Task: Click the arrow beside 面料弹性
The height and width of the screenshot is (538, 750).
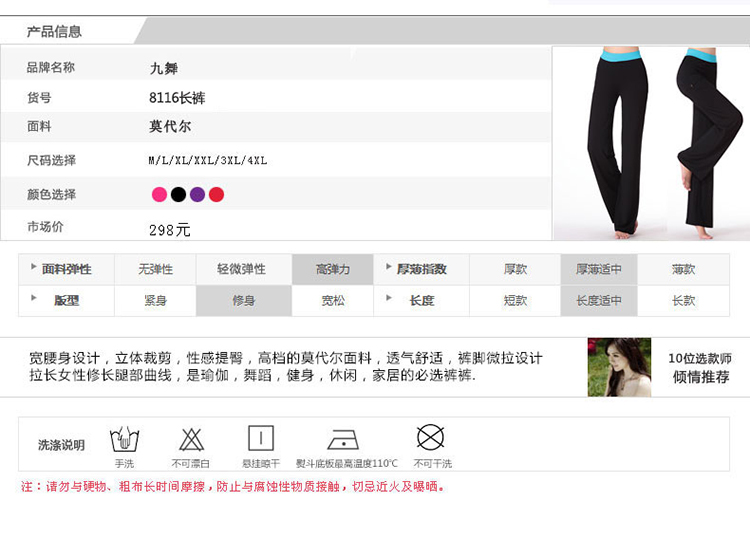Action: point(33,266)
